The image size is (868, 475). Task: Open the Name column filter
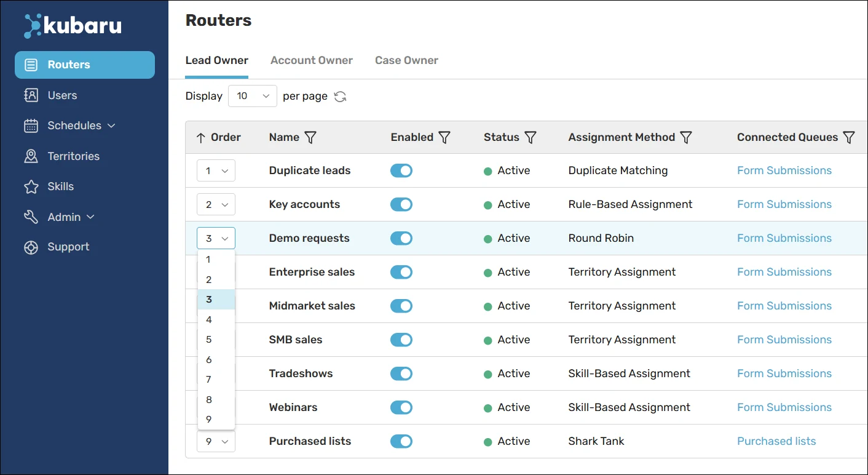coord(310,138)
